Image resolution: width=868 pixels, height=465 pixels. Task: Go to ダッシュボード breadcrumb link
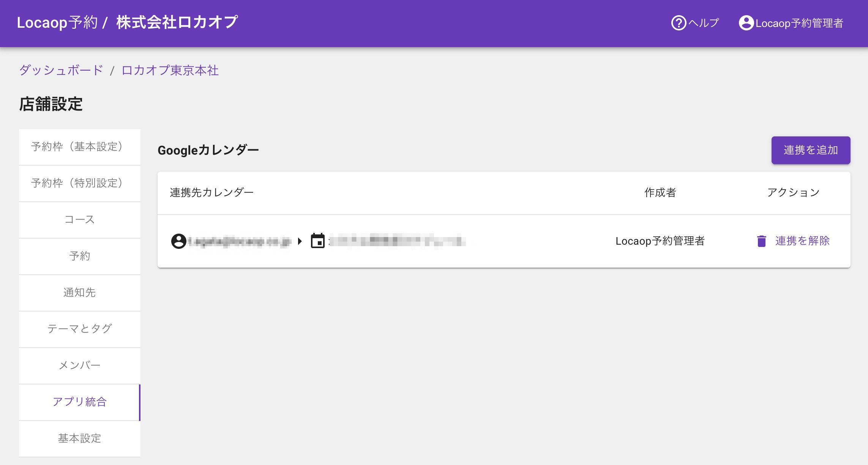tap(61, 70)
